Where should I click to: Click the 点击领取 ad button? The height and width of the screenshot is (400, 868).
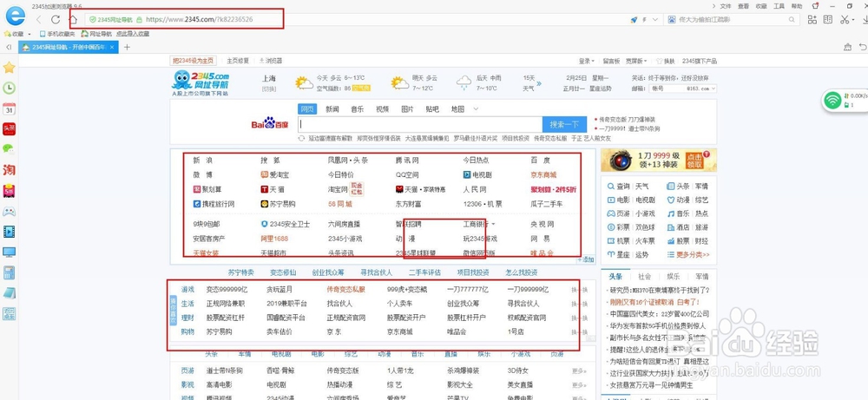coord(694,161)
